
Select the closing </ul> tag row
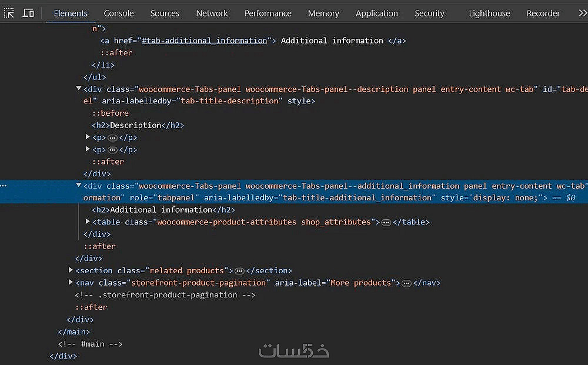pyautogui.click(x=95, y=77)
